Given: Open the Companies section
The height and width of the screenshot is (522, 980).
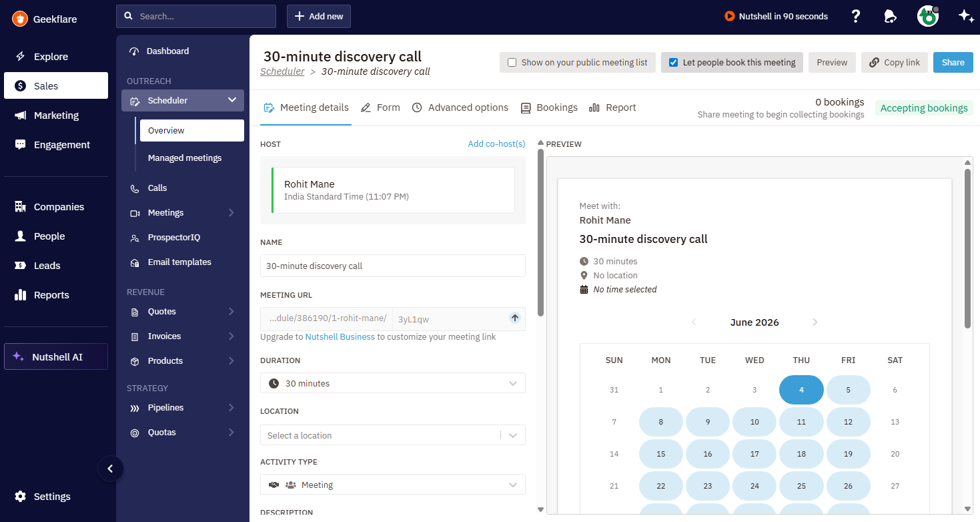Looking at the screenshot, I should 56,207.
